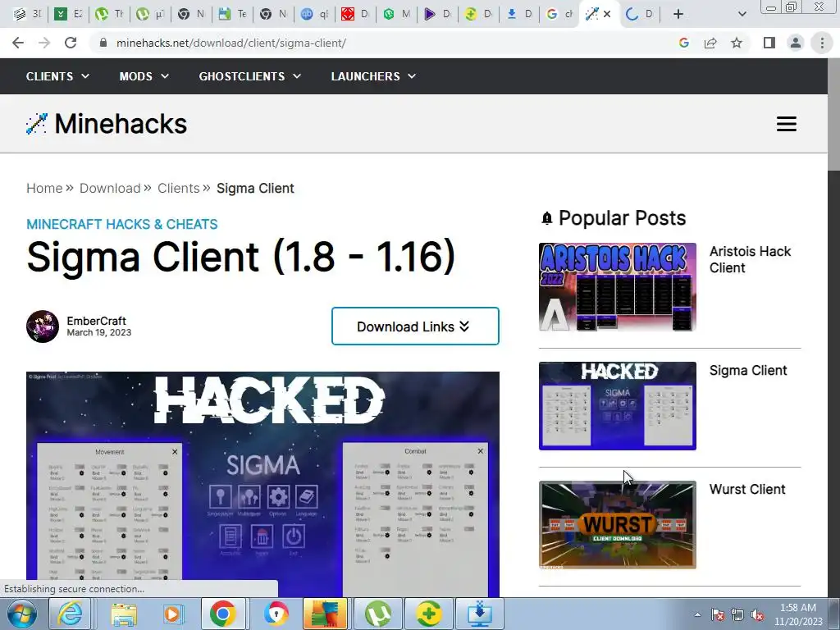The image size is (840, 630).
Task: Expand the GHOSTCLIENTS menu
Action: pyautogui.click(x=249, y=76)
